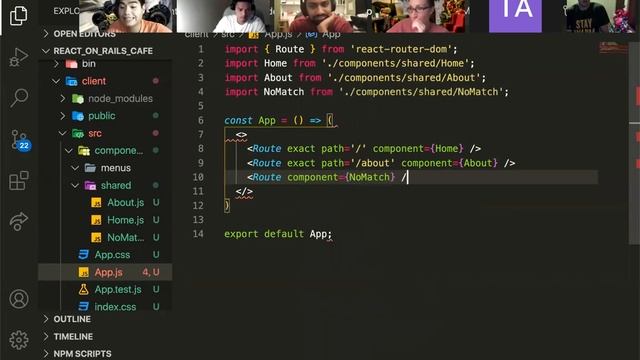
Task: Open the Extensions view
Action: tap(19, 180)
